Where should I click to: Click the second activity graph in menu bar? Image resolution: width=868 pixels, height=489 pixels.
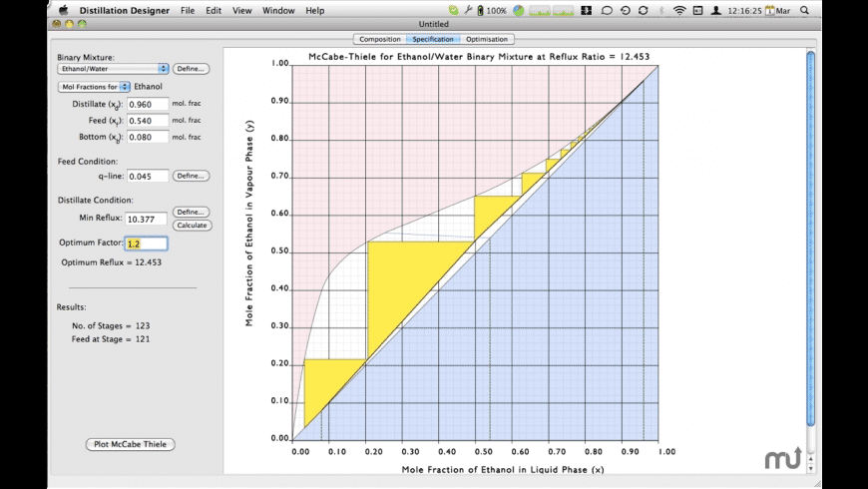564,11
